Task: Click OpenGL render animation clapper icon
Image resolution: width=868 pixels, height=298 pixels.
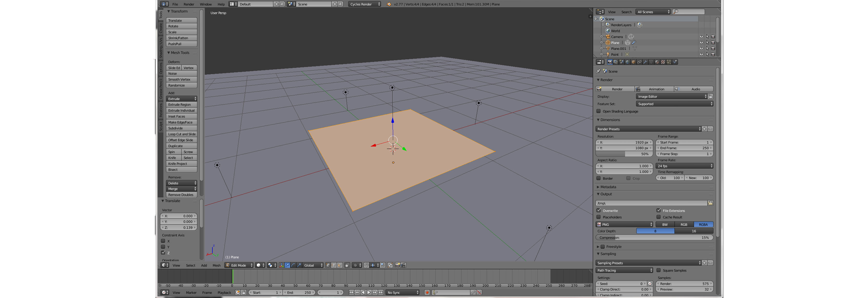Action: click(x=403, y=265)
